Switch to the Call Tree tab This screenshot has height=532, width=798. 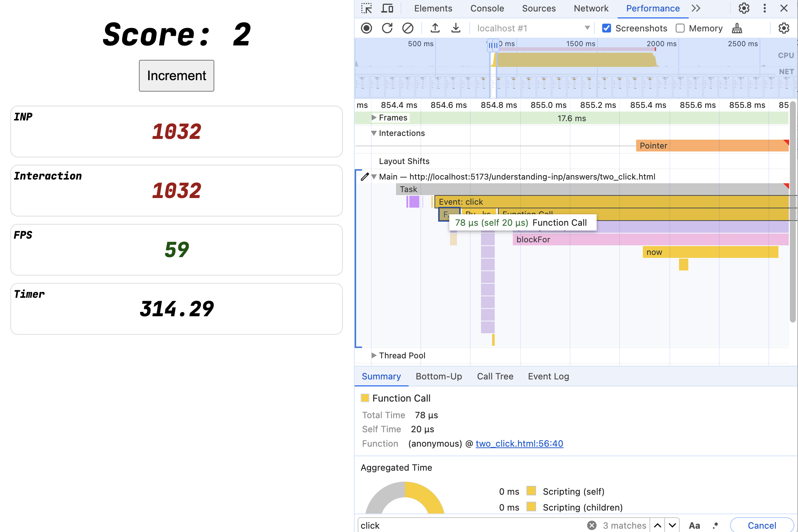495,376
